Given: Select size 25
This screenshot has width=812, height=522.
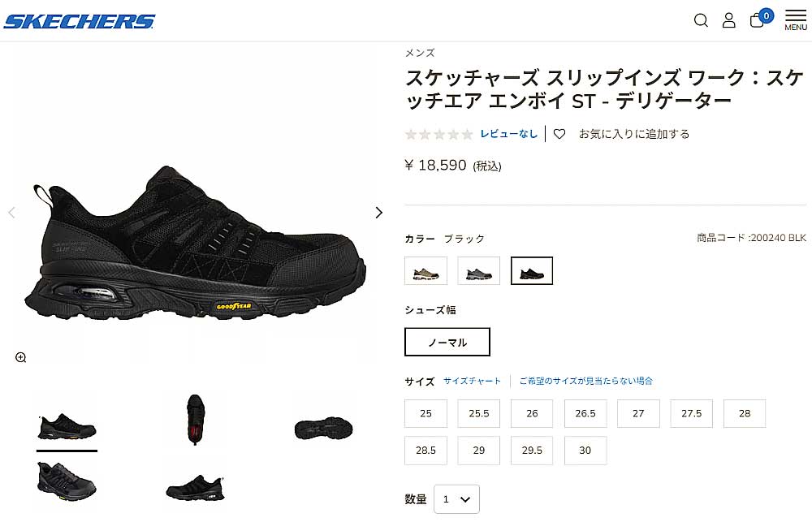Looking at the screenshot, I should (x=425, y=413).
